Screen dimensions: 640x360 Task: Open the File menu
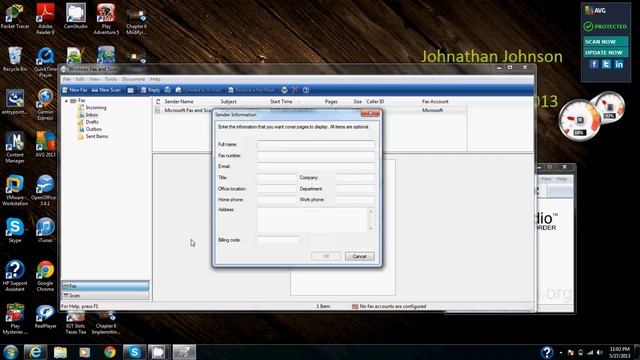(x=67, y=79)
